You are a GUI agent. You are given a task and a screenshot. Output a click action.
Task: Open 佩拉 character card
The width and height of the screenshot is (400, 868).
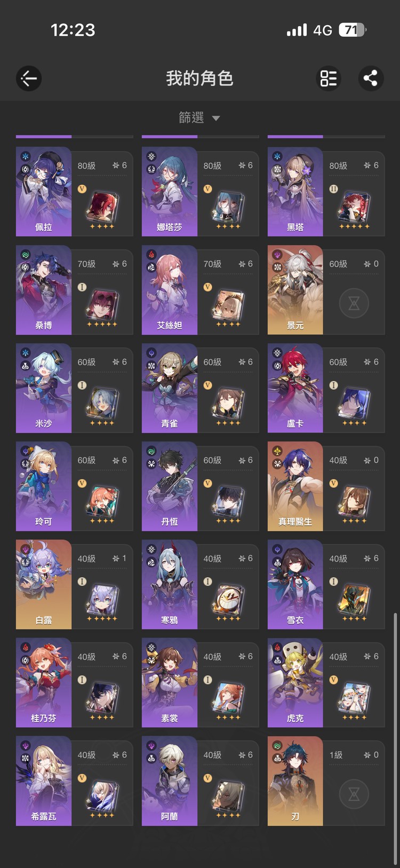[x=44, y=192]
